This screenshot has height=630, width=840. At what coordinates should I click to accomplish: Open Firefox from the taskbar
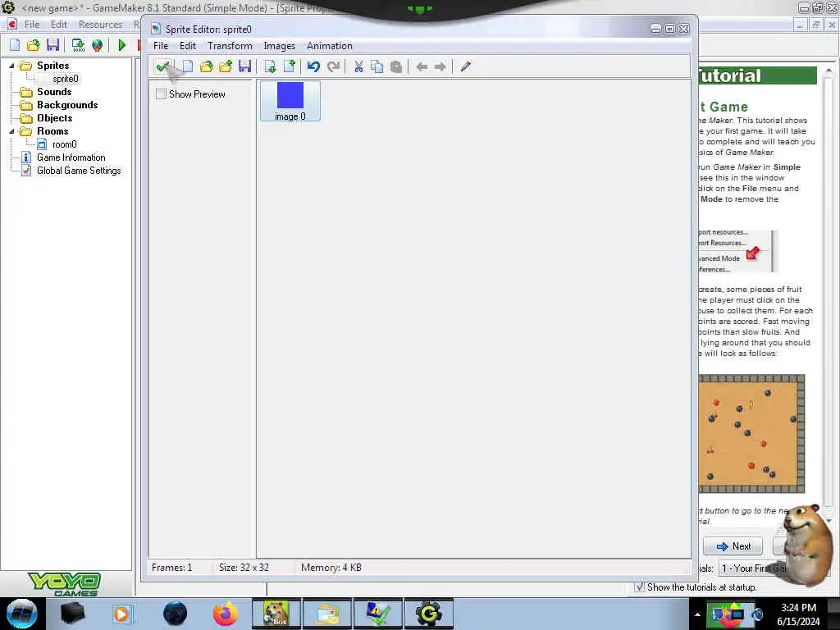[225, 614]
